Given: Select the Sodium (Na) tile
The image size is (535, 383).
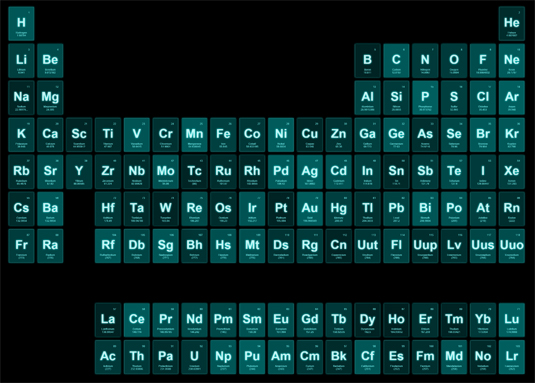Looking at the screenshot, I should click(21, 98).
